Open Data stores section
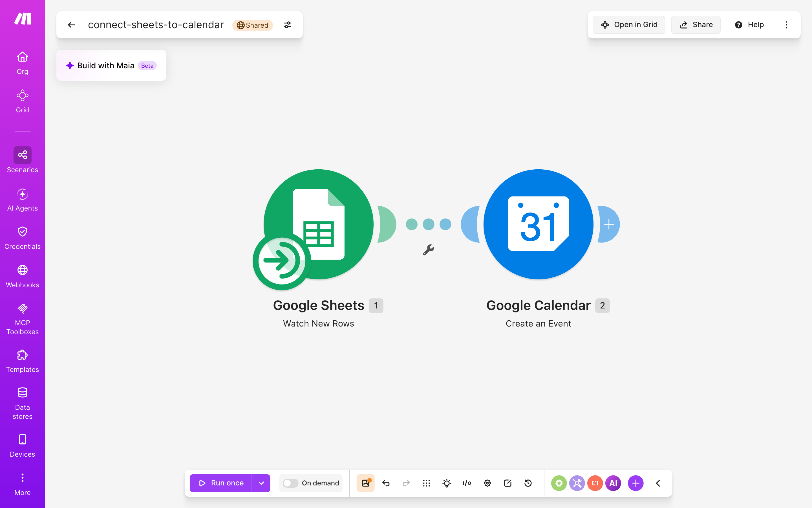812x508 pixels. click(x=23, y=404)
